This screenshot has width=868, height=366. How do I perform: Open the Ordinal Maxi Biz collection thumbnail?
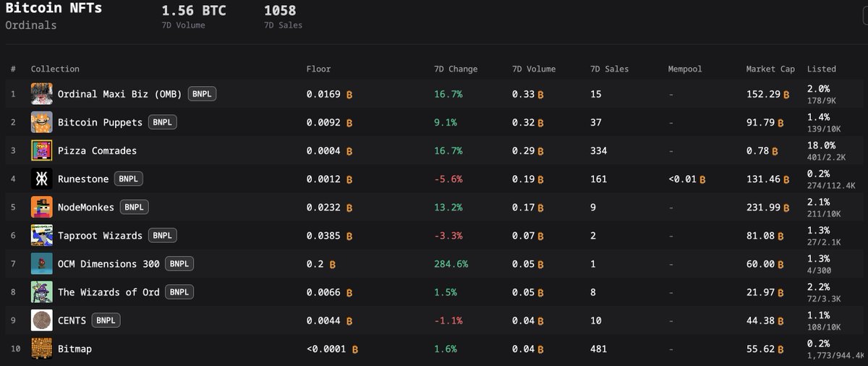(41, 94)
